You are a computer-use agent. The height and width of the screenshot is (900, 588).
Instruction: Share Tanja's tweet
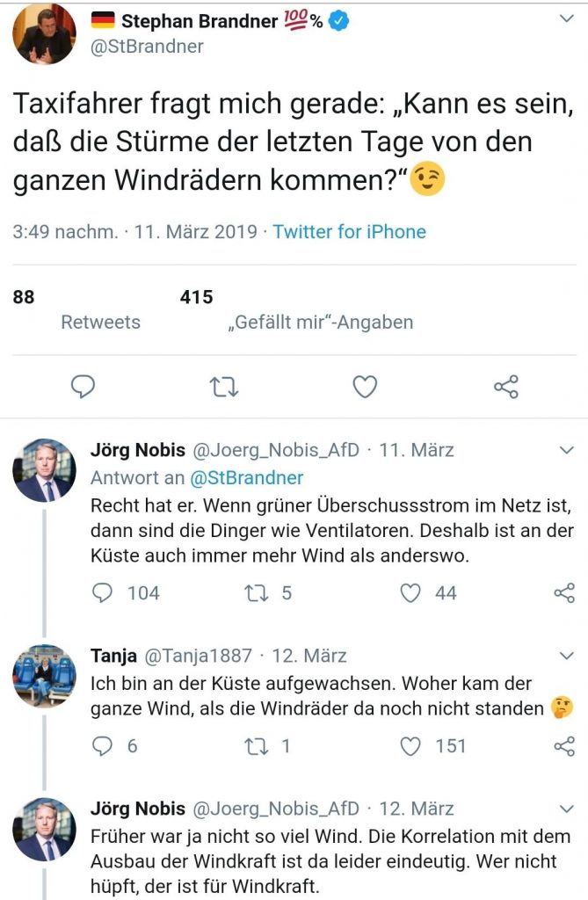click(x=564, y=746)
